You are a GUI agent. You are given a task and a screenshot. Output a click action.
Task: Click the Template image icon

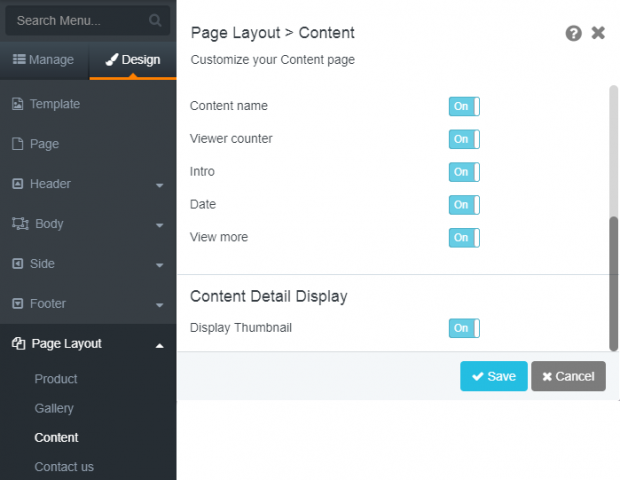click(17, 104)
